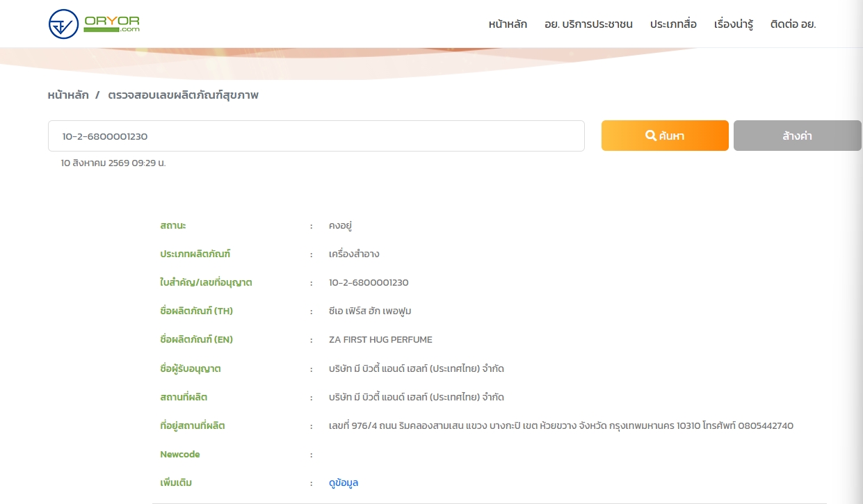Viewport: 863px width, 504px height.
Task: Click the ชื่อผลิตภัณฑ์ (EN) label
Action: point(196,340)
